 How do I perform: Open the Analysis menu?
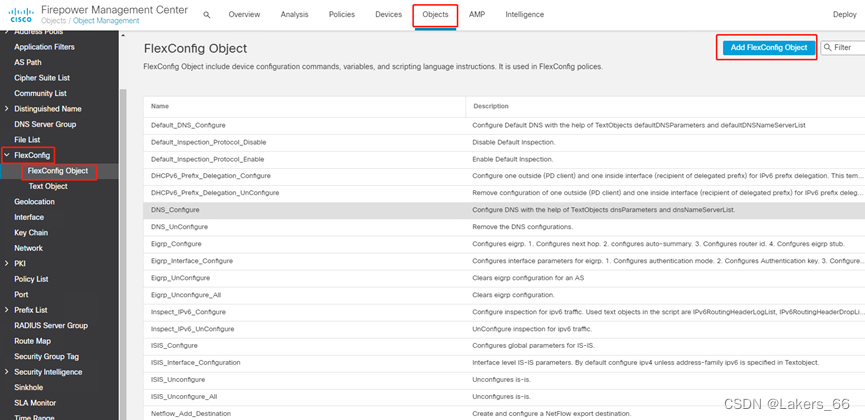click(x=295, y=15)
